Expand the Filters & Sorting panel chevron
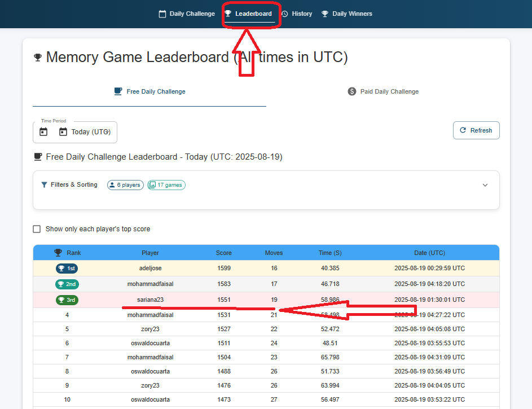The height and width of the screenshot is (409, 532). tap(485, 185)
